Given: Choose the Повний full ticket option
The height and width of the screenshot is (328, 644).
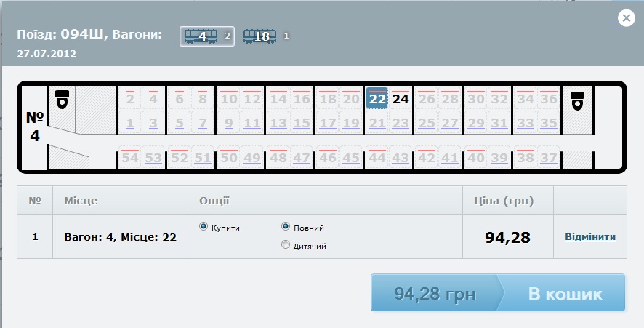Looking at the screenshot, I should tap(285, 227).
